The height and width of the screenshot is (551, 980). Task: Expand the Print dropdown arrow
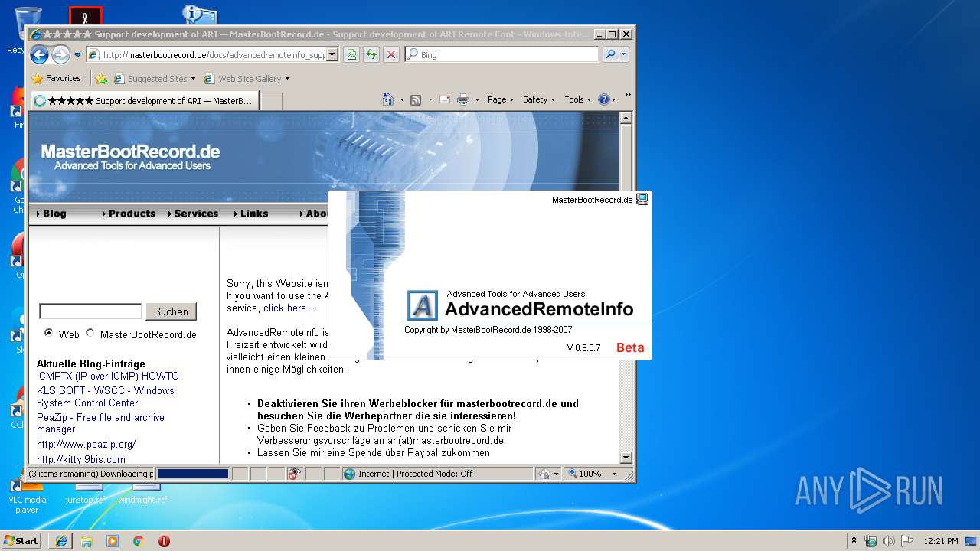click(477, 99)
